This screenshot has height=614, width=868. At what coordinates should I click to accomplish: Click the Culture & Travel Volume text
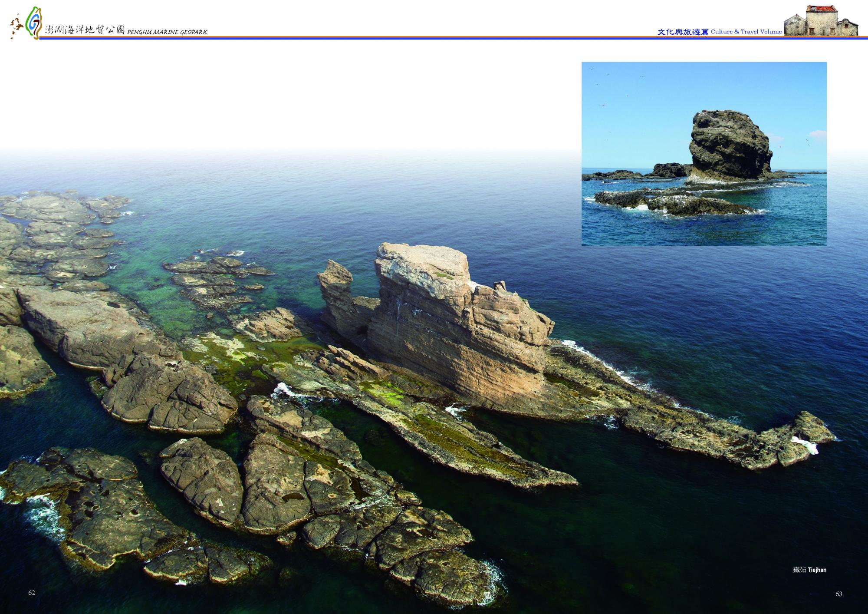[746, 32]
